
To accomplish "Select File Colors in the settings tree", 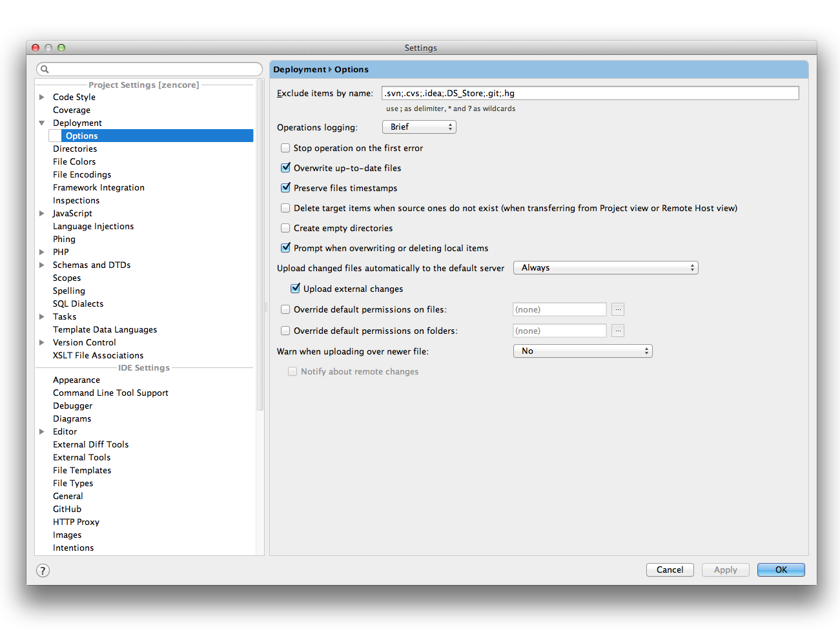I will click(74, 161).
